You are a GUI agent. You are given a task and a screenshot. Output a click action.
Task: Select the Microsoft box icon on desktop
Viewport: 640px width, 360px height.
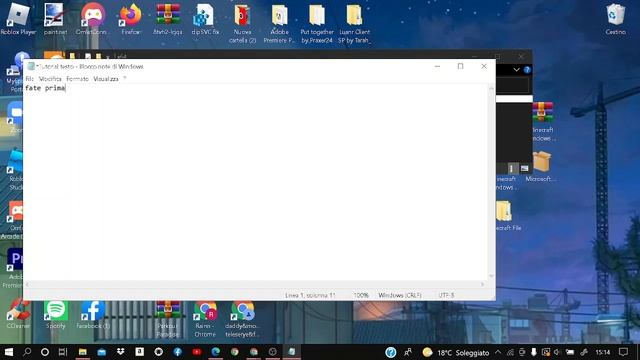point(542,167)
